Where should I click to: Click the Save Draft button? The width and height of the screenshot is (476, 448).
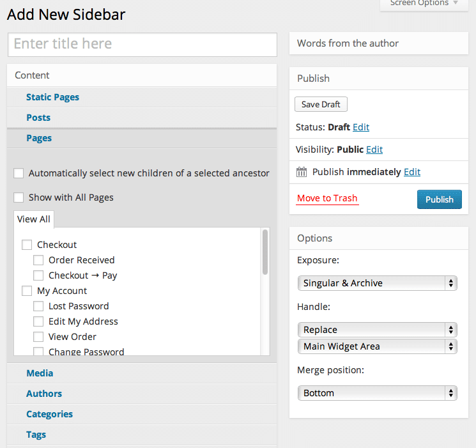point(321,104)
